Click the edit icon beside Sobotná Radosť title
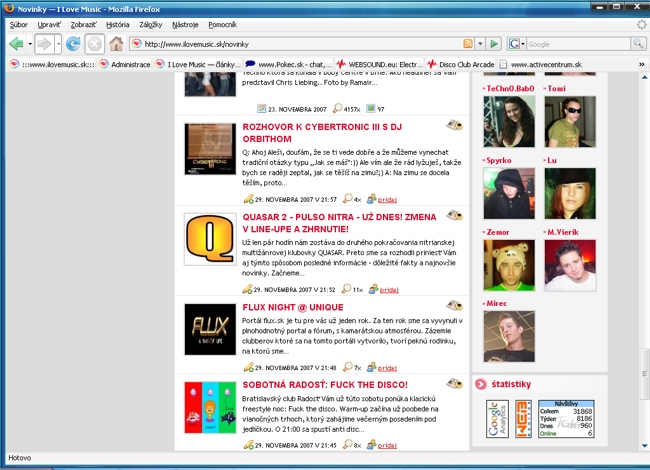650x470 pixels. click(454, 383)
